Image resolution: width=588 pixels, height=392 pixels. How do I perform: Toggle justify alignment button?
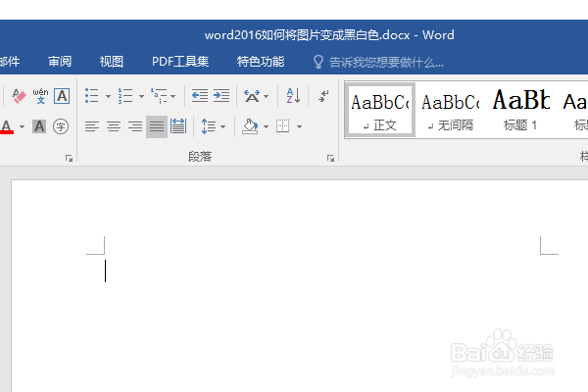[x=157, y=126]
